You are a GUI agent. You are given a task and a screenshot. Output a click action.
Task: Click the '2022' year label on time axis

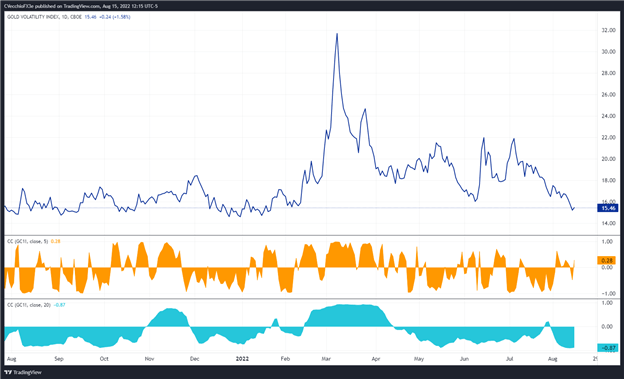(x=242, y=359)
